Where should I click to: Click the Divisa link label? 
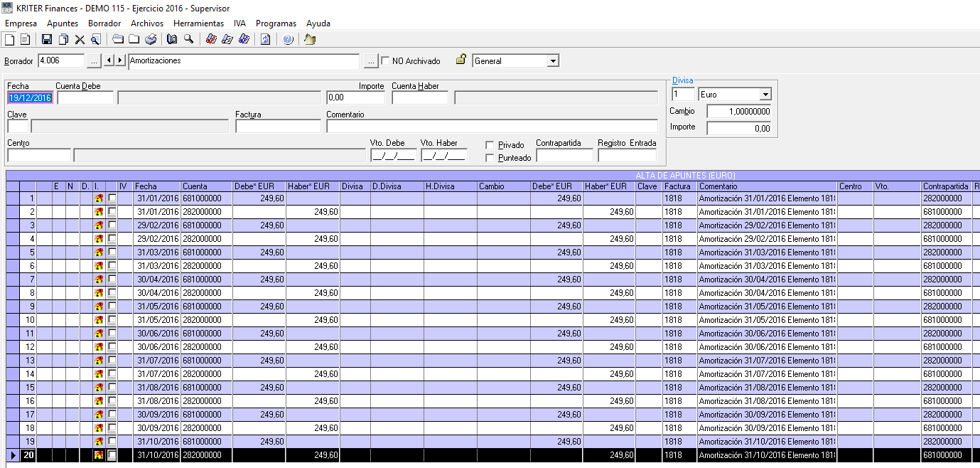tap(682, 80)
